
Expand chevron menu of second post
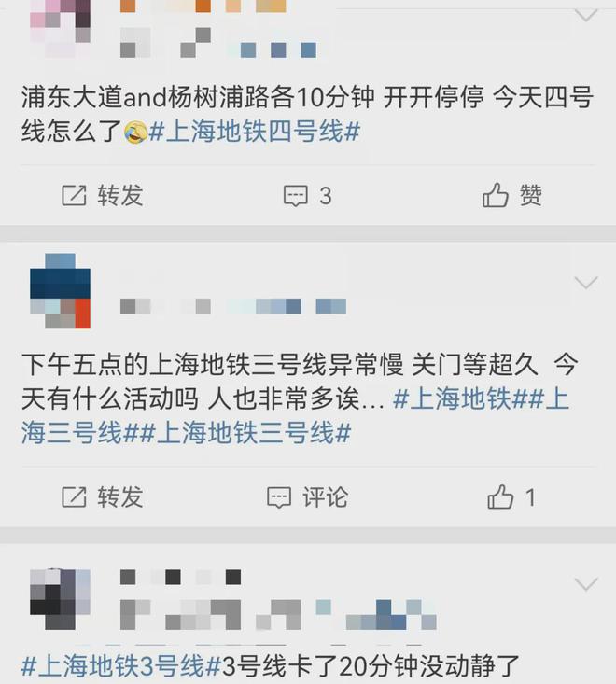pos(586,283)
